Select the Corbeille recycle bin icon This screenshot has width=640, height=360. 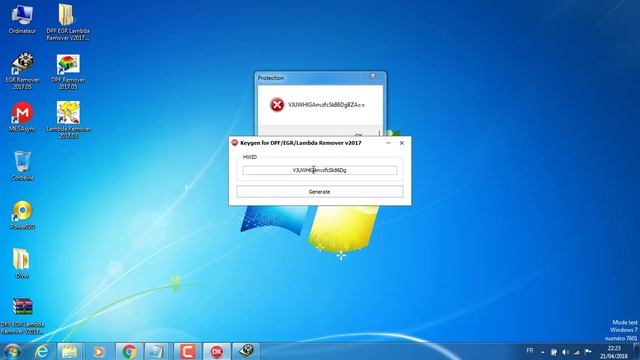click(22, 166)
